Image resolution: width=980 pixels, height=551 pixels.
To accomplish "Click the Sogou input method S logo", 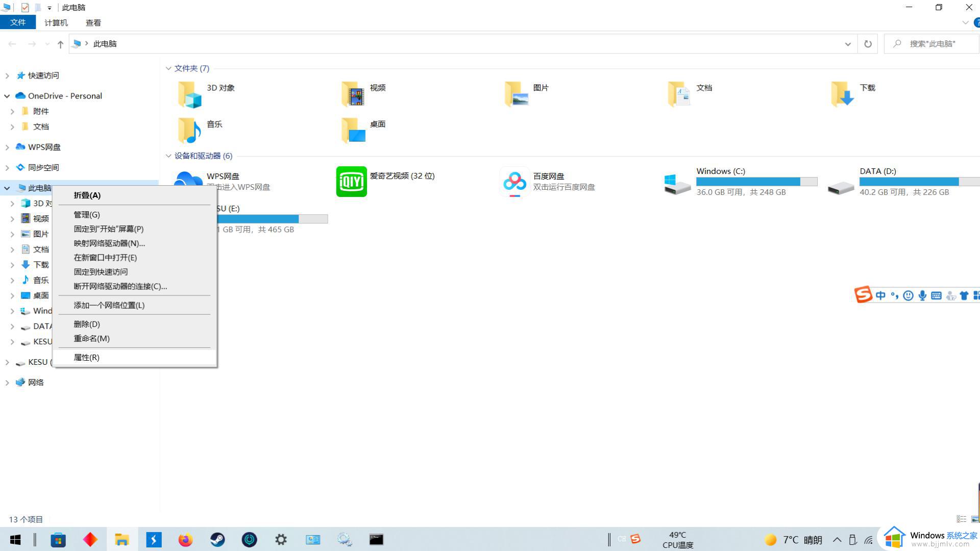I will [863, 294].
